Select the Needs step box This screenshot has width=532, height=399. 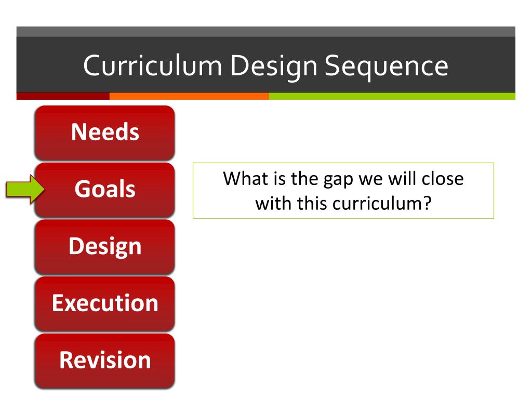105,132
